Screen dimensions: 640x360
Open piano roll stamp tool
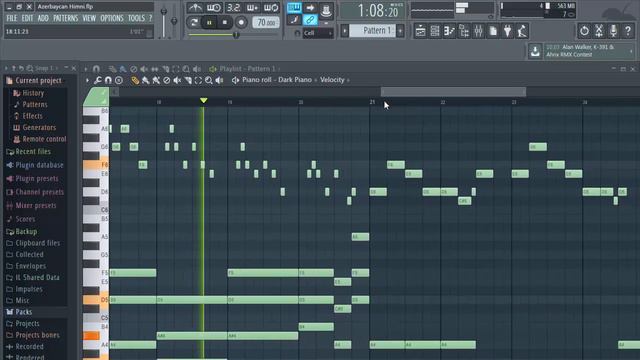[x=119, y=80]
